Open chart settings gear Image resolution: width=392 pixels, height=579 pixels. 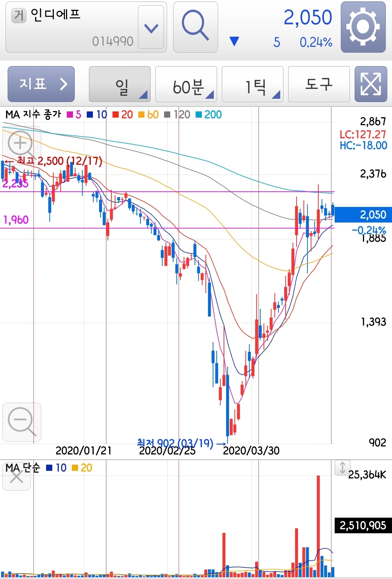point(363,27)
